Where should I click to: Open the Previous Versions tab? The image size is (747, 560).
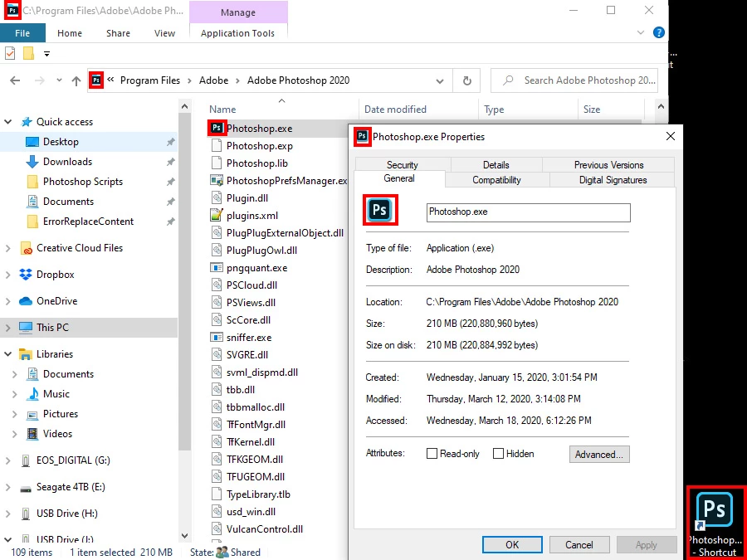[x=609, y=165]
